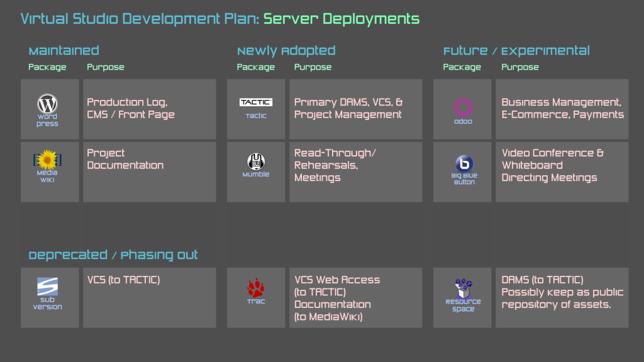
Task: Click the TACTIC package icon
Action: point(256,102)
